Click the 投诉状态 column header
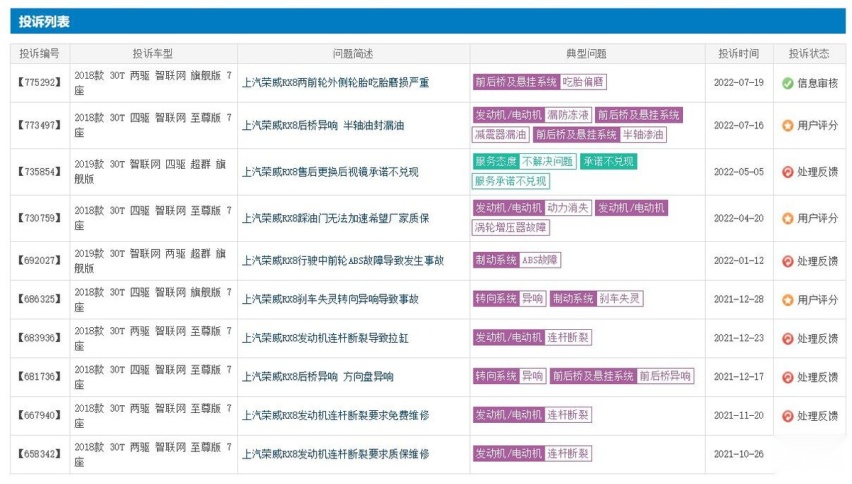Screen dimensions: 852x484 (x=809, y=54)
